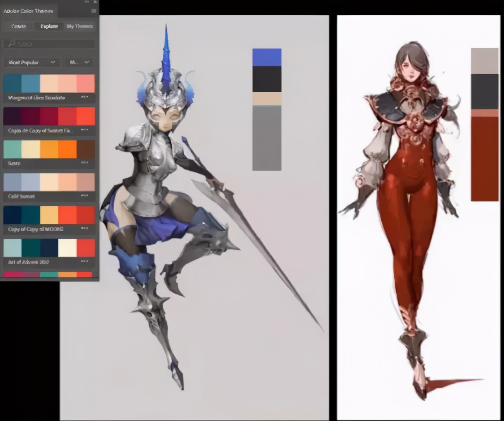Open more options for Copy of Copy of MOOD2
This screenshot has width=504, height=421.
coord(84,229)
